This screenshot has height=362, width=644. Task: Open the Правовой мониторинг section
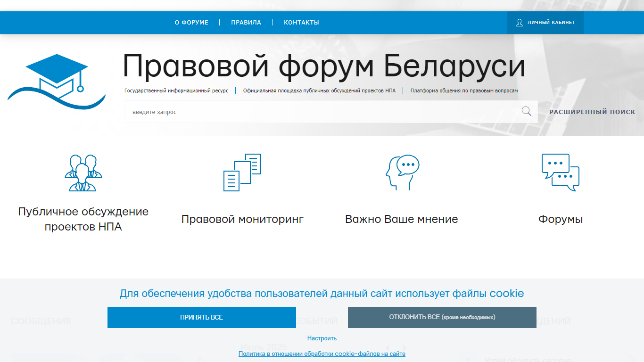tap(242, 219)
